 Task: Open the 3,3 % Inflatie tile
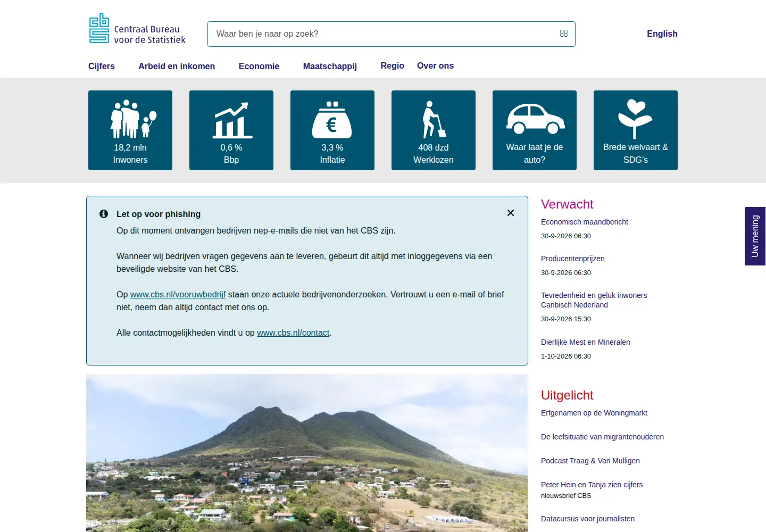coord(332,130)
